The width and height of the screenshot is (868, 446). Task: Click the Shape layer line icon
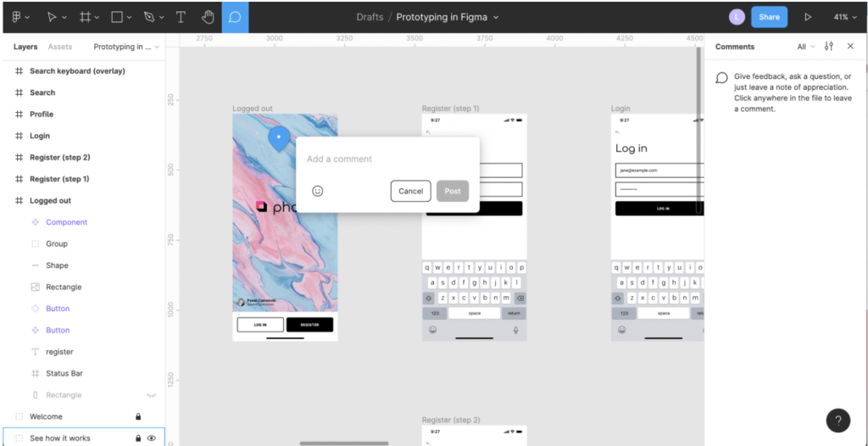pos(36,265)
